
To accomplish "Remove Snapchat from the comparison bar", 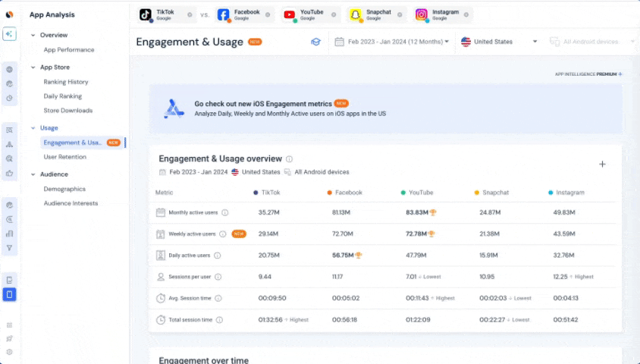I will coord(400,15).
